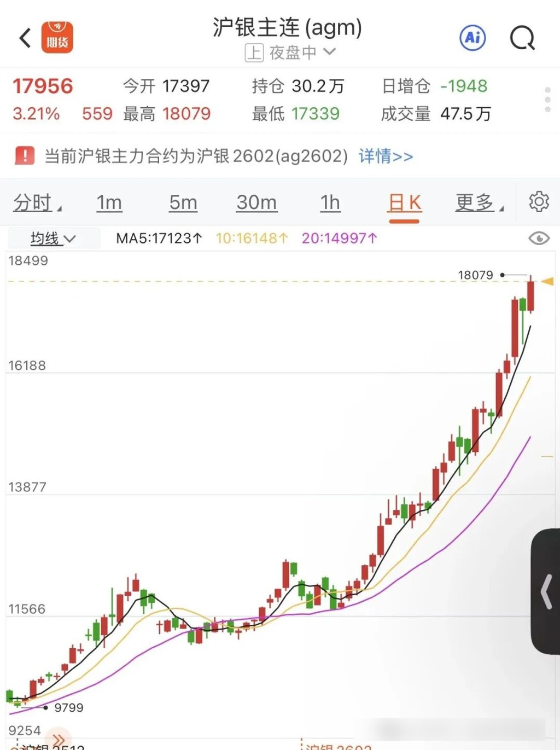Open chart settings gear icon
560x750 pixels.
[539, 202]
